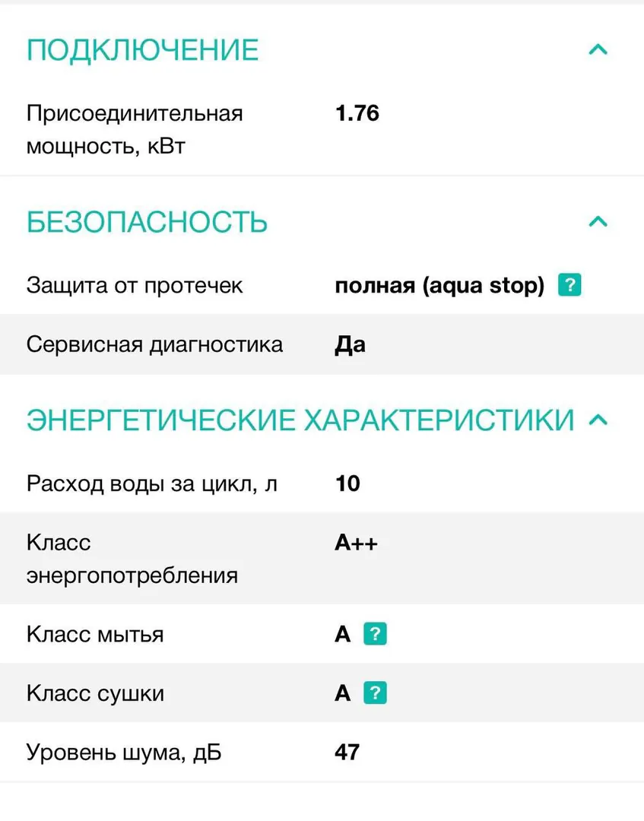Click the Класс мытья label

click(x=95, y=634)
